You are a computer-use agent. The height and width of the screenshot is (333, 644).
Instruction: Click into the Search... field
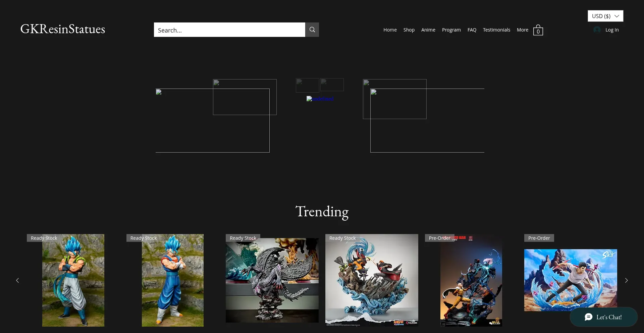pos(229,30)
